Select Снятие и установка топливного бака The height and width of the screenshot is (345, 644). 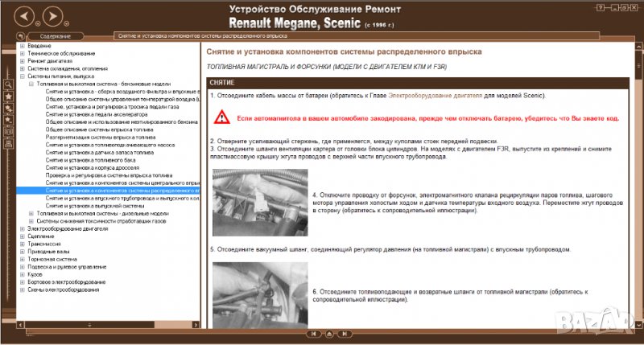click(89, 160)
